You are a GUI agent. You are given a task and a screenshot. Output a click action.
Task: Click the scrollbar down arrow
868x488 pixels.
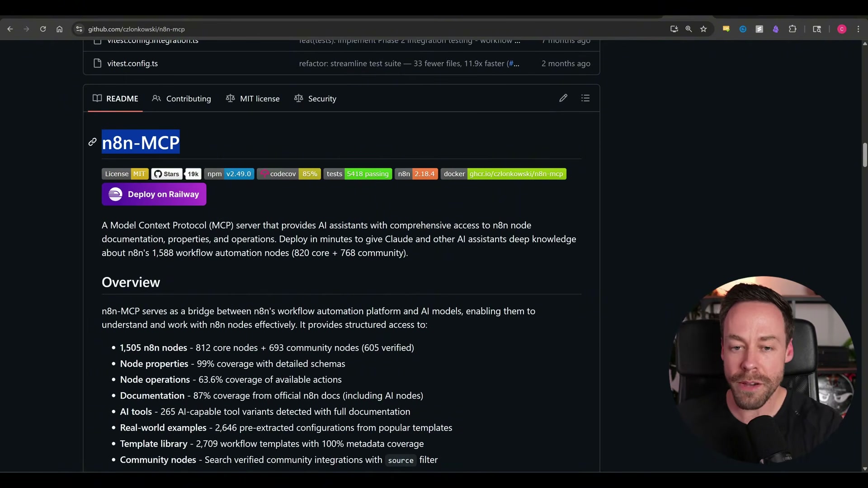[864, 469]
